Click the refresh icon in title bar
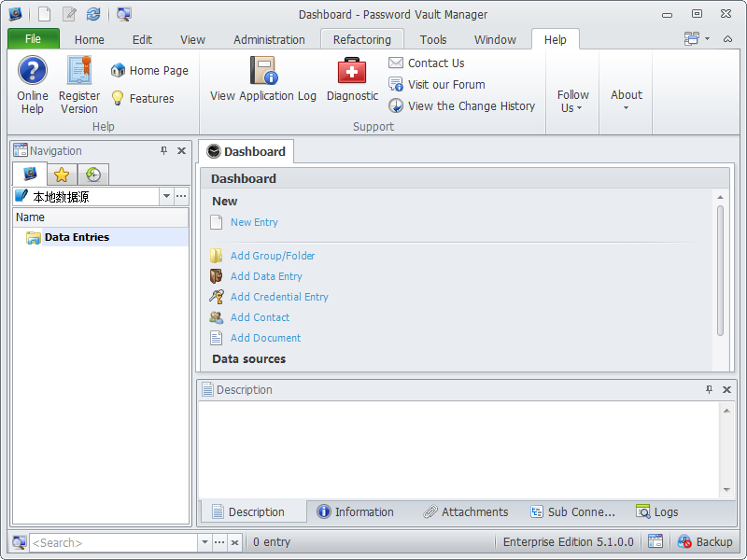The height and width of the screenshot is (560, 747). click(93, 14)
